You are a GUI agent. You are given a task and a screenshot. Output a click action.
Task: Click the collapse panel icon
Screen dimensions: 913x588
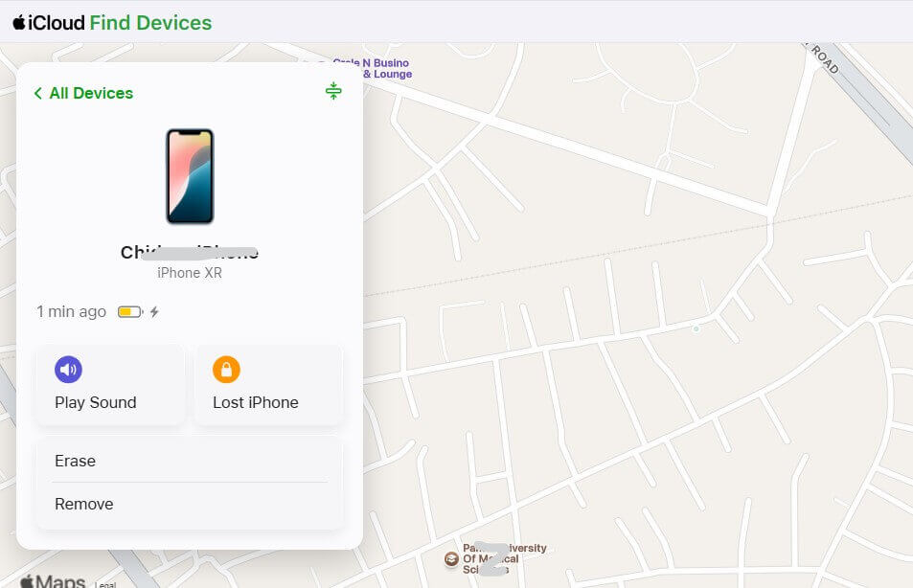pyautogui.click(x=333, y=91)
